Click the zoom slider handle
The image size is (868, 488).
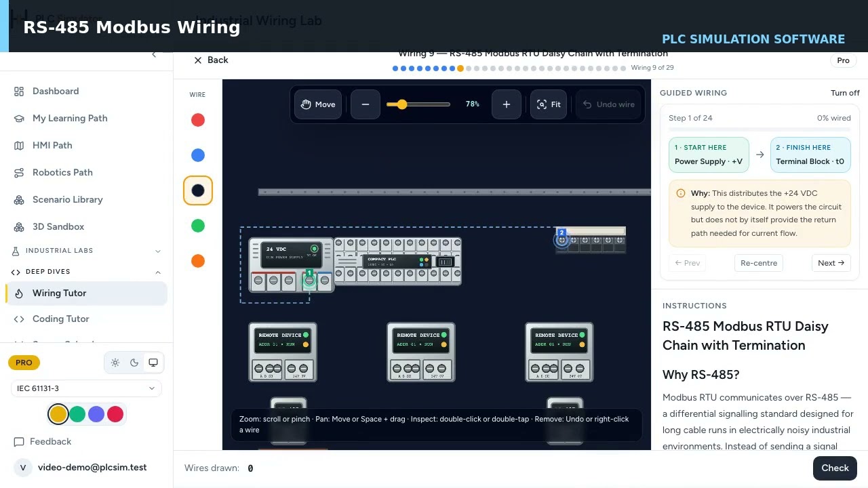[x=402, y=104]
